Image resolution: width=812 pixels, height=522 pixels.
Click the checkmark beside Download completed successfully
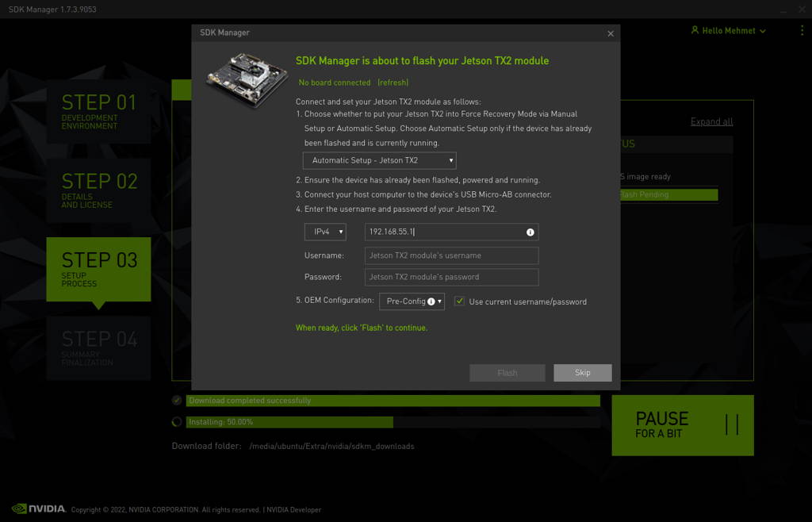pyautogui.click(x=176, y=401)
